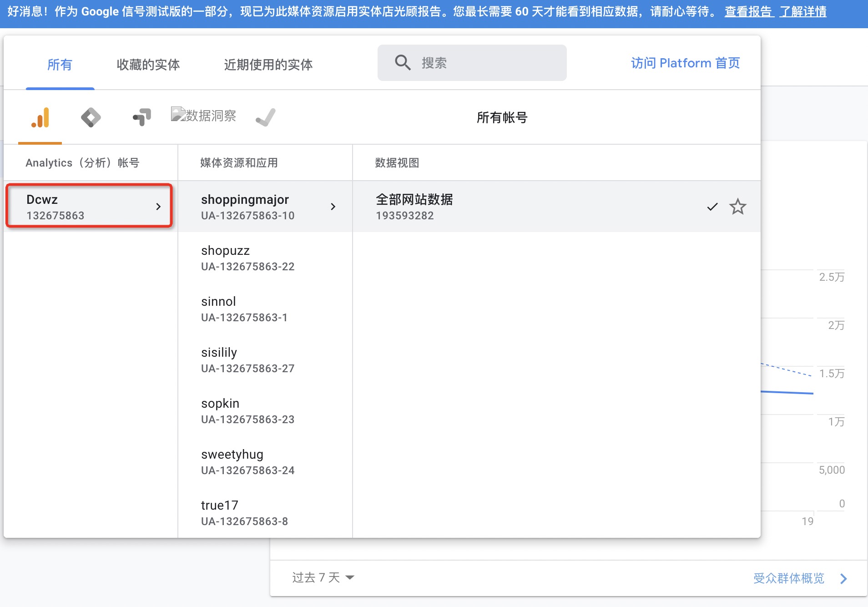
Task: Click the magnifier search icon
Action: (403, 63)
